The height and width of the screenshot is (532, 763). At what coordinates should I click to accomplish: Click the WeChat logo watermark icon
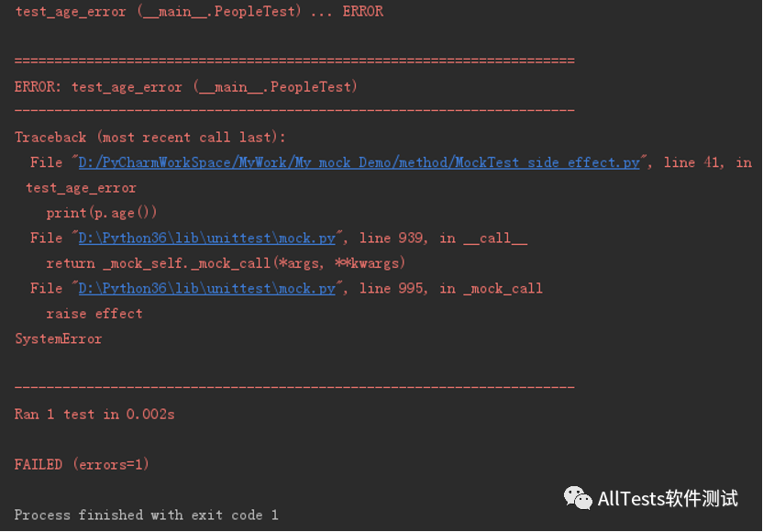[x=578, y=498]
